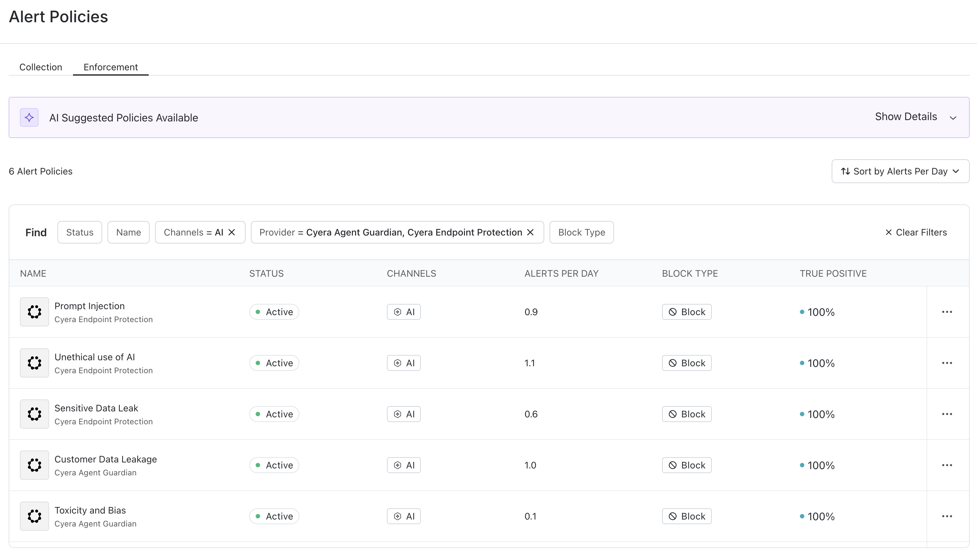Click the TRUE POSITIVE column header

click(x=833, y=273)
